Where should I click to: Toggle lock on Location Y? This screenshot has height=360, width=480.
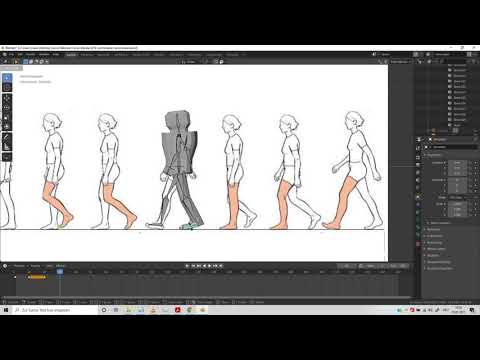coord(471,168)
